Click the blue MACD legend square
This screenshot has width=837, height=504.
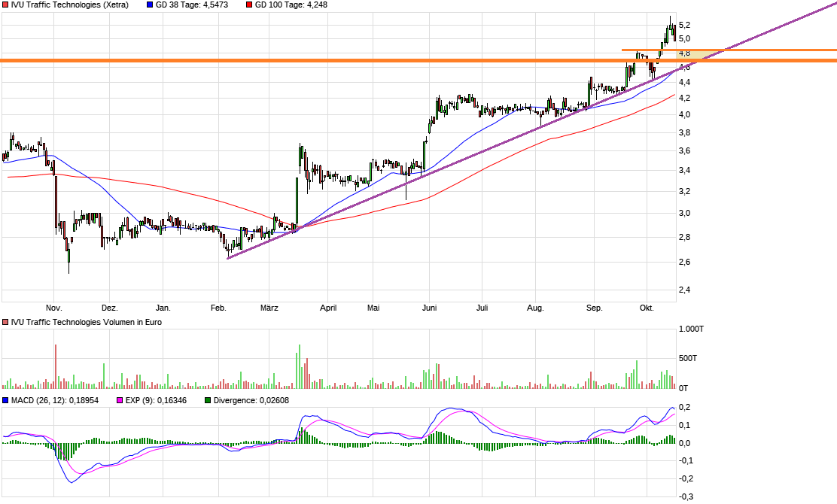pos(5,400)
